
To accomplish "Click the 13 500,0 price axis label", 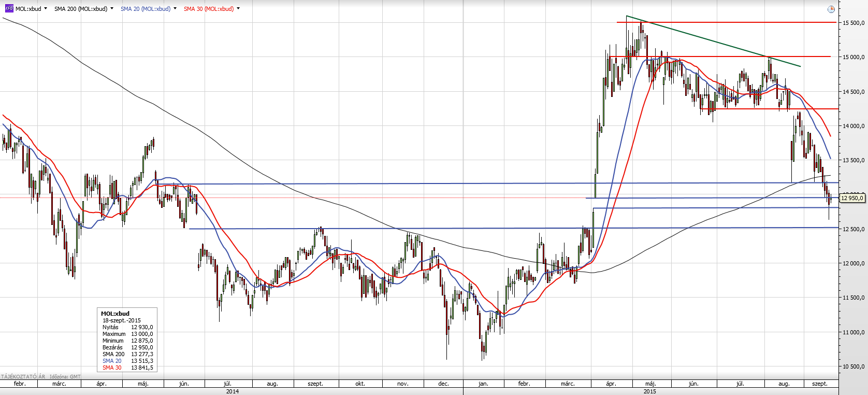I will [854, 160].
